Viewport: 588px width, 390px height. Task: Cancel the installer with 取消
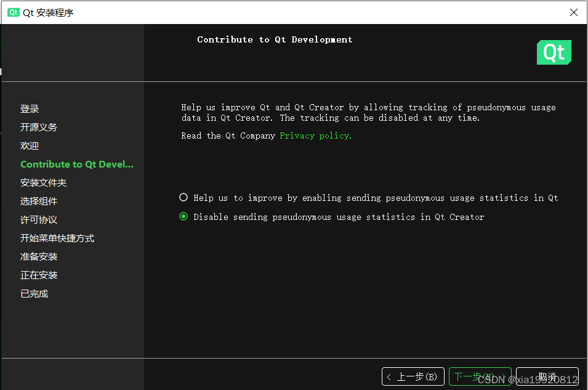pyautogui.click(x=547, y=376)
